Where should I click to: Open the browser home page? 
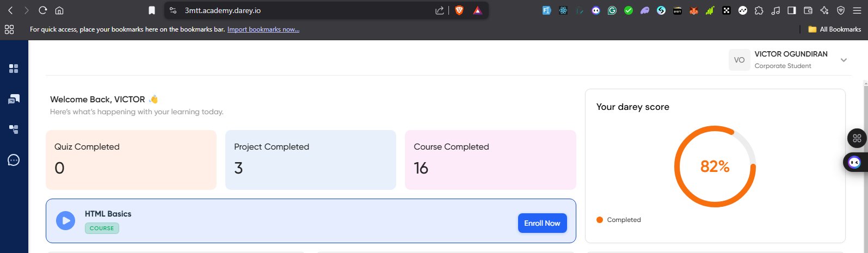click(x=59, y=10)
